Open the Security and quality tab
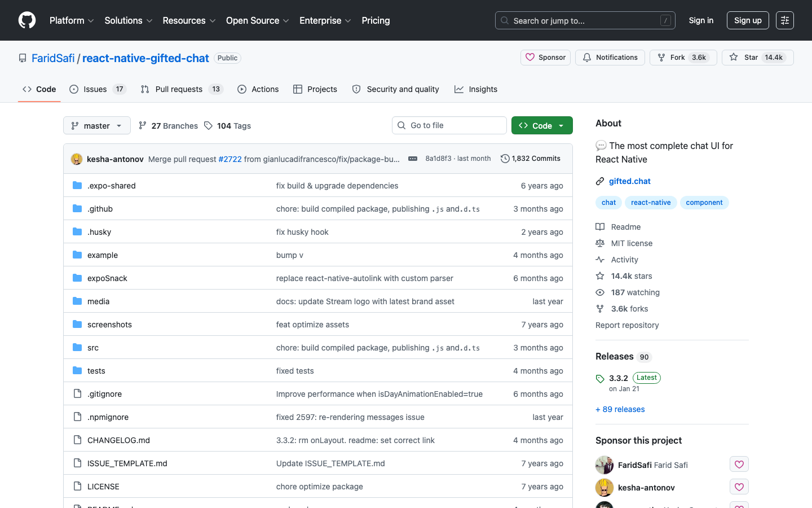 coord(396,89)
